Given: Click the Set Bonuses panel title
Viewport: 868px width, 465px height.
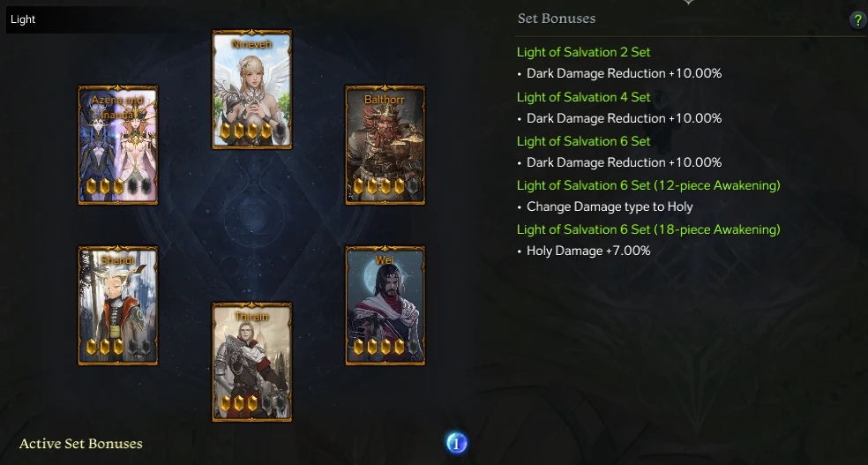Looking at the screenshot, I should point(557,19).
